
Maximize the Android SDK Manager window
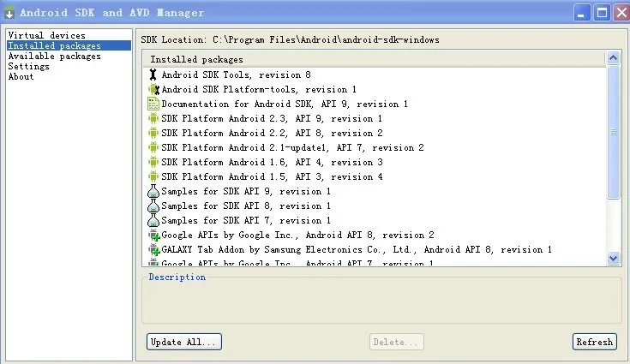602,13
